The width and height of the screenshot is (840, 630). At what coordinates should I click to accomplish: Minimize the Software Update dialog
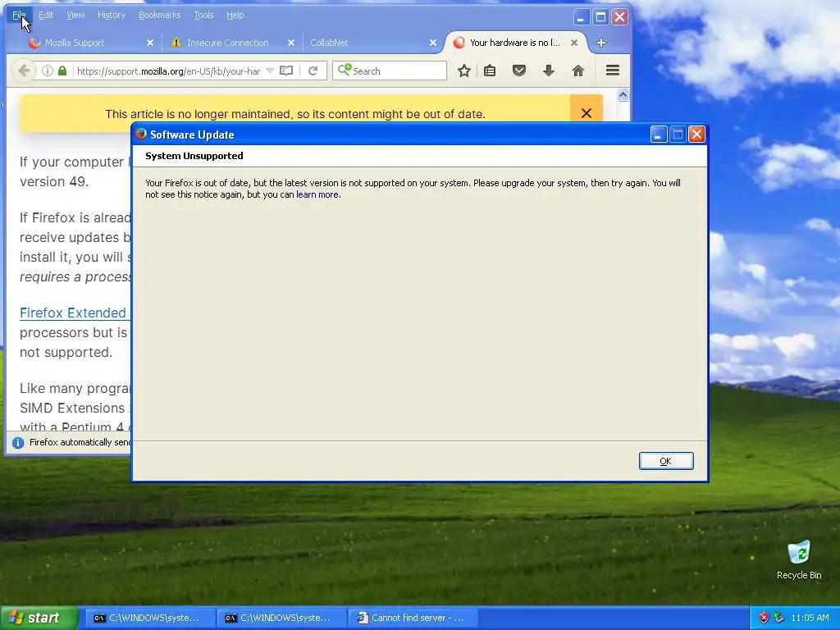(x=659, y=135)
